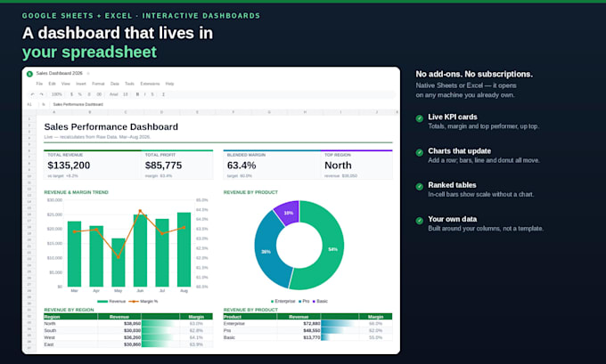Star the Sales Dashboard 2026 document
Screen dimensions: 606x364
coord(88,73)
